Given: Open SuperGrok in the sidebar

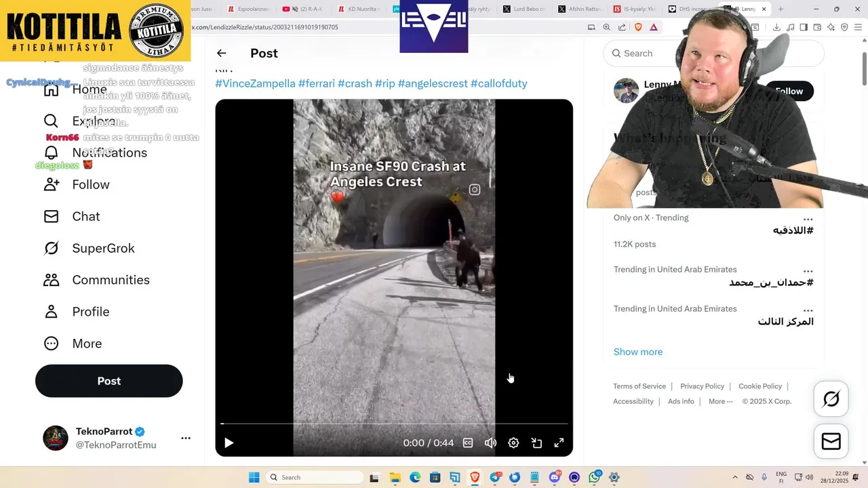Looking at the screenshot, I should pos(89,248).
